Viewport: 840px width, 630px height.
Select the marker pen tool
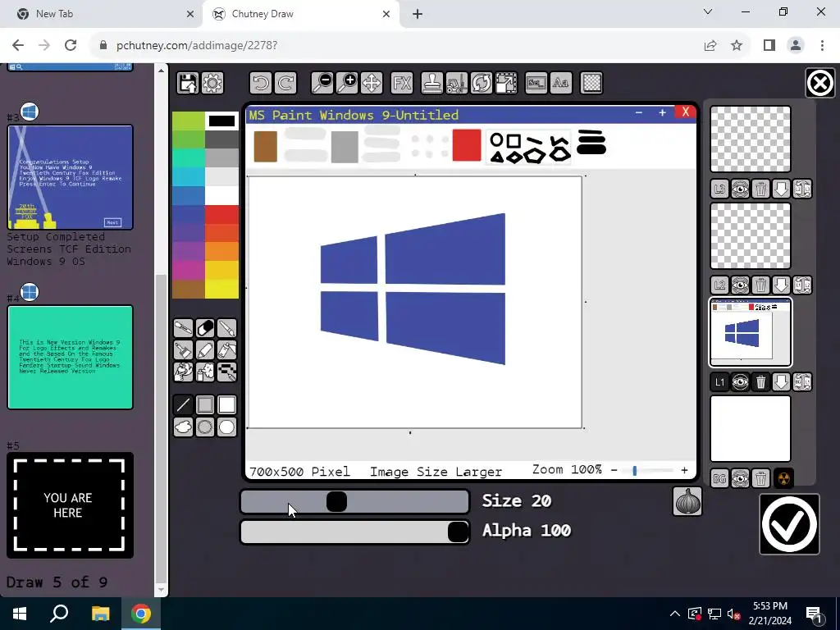click(x=205, y=349)
